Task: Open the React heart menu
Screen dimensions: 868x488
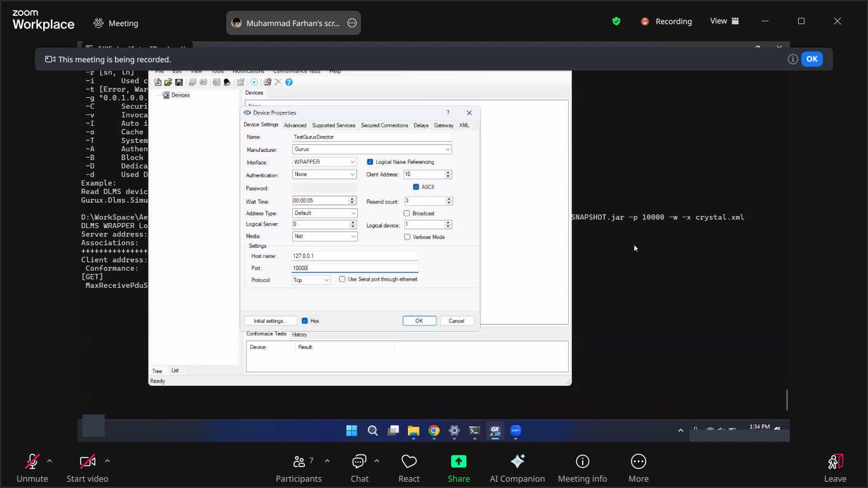Action: click(x=409, y=468)
